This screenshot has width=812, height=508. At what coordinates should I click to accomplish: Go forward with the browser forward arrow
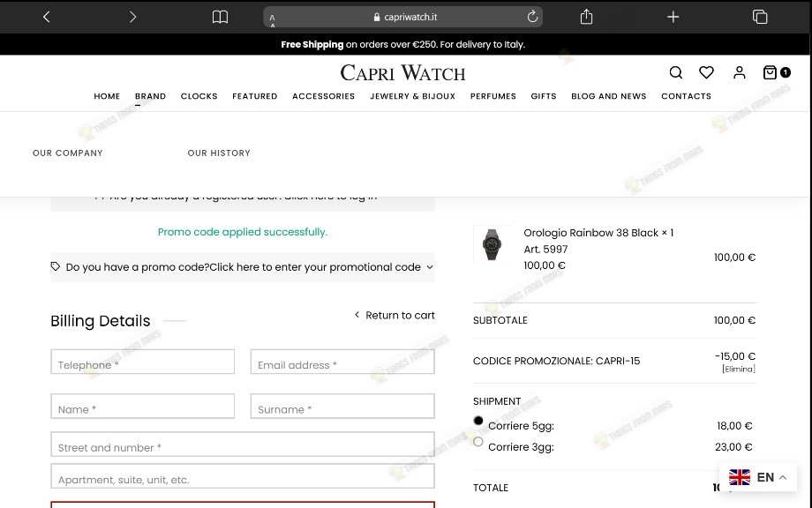[x=132, y=17]
